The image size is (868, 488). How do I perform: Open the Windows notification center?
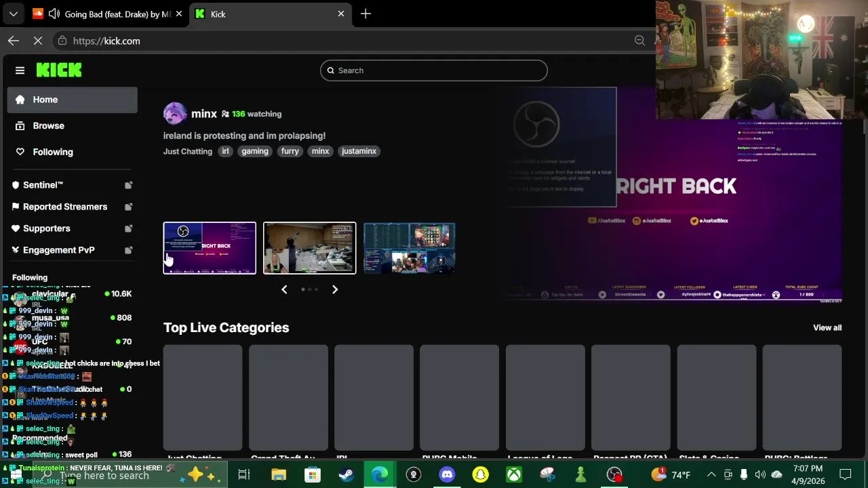846,474
